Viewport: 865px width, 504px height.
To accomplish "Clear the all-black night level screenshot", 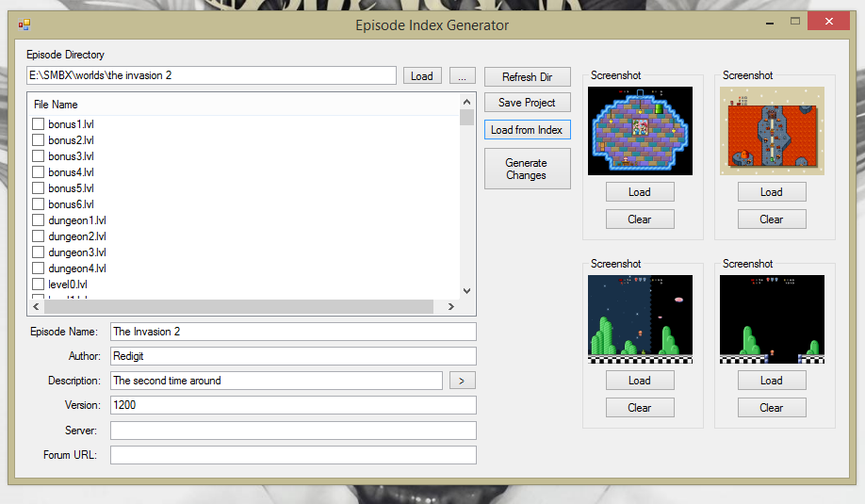I will 772,408.
